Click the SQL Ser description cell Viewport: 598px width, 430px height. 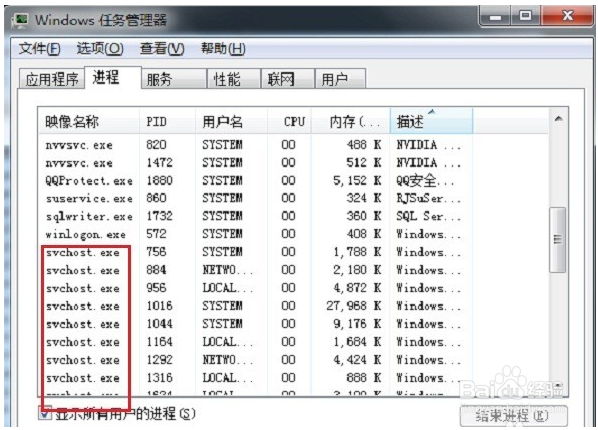[428, 216]
